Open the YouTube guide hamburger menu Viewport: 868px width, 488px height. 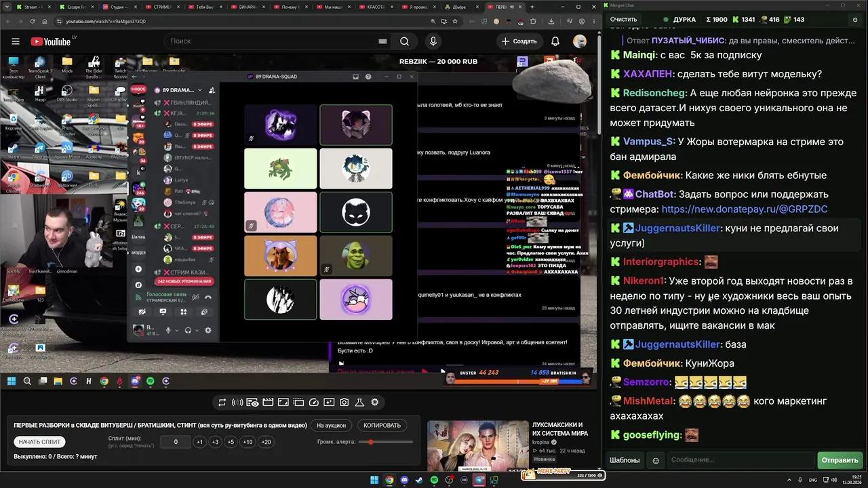tap(16, 41)
